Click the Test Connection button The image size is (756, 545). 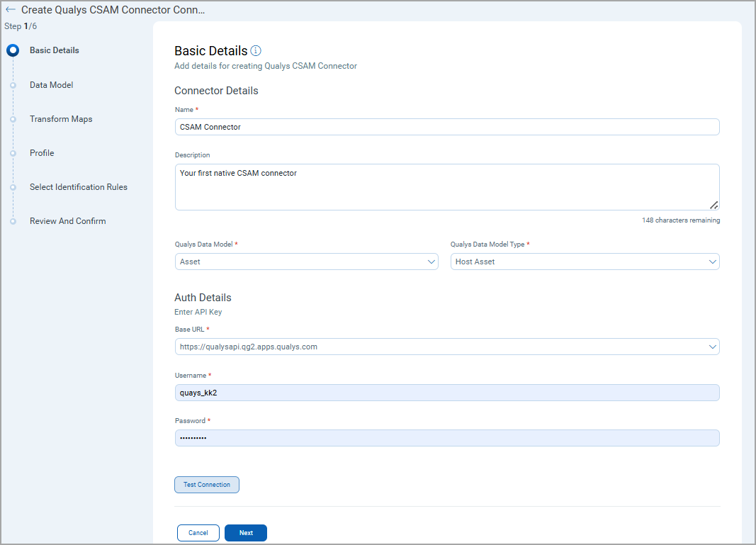click(207, 485)
